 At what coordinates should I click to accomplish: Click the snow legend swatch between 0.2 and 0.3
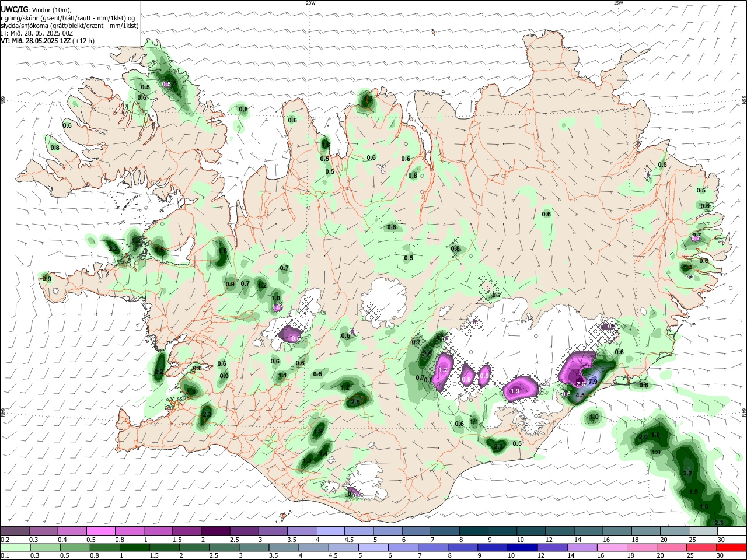(15, 531)
